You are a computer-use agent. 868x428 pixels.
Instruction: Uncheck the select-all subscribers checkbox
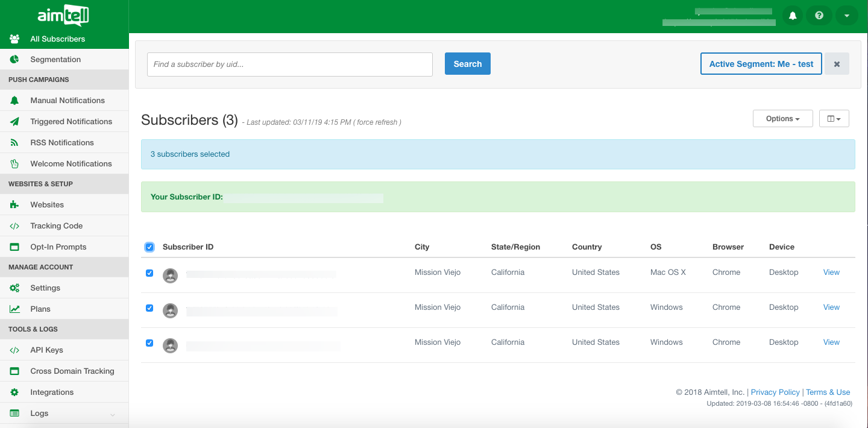tap(149, 247)
